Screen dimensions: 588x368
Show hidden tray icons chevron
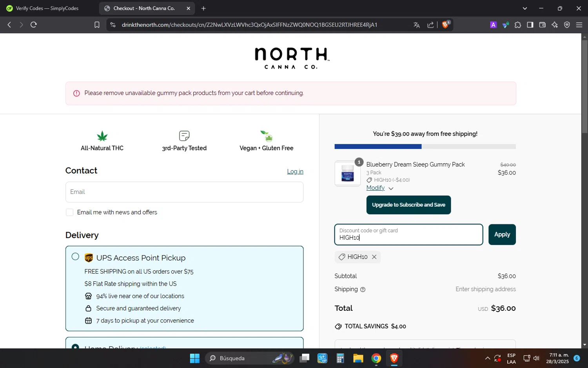pos(487,358)
